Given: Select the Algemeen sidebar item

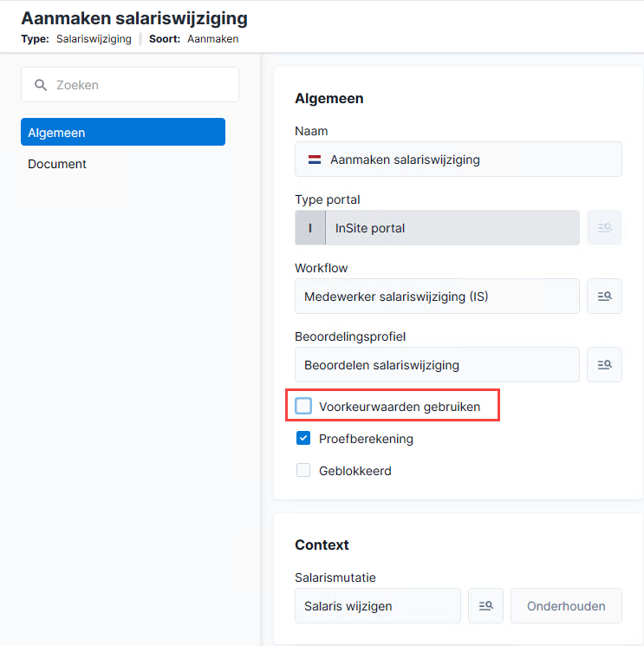Looking at the screenshot, I should pyautogui.click(x=123, y=132).
